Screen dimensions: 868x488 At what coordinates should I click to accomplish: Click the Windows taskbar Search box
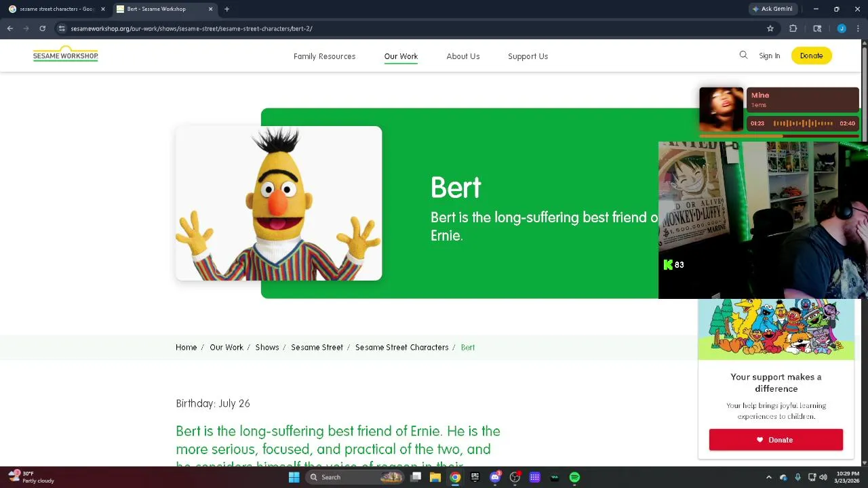(x=355, y=477)
